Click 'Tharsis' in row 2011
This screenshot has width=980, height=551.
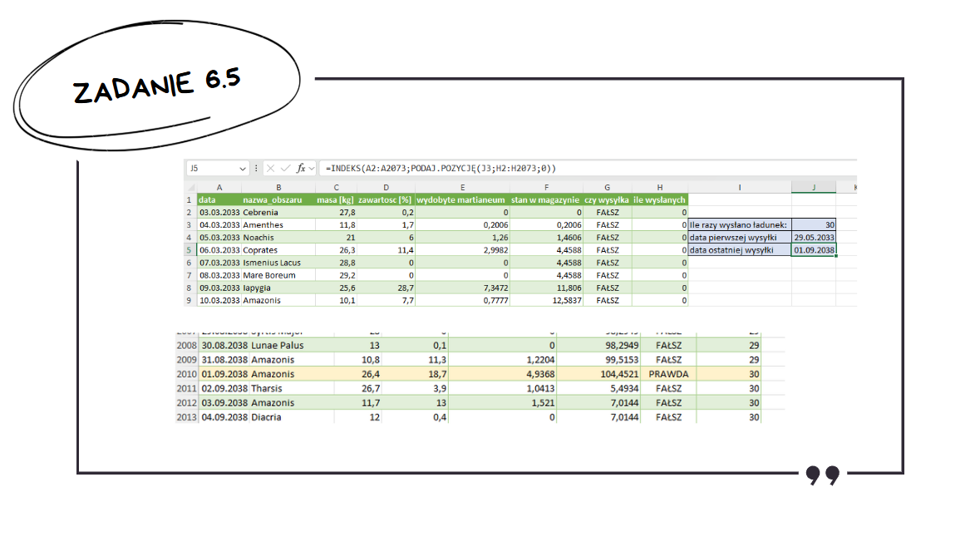tap(266, 389)
